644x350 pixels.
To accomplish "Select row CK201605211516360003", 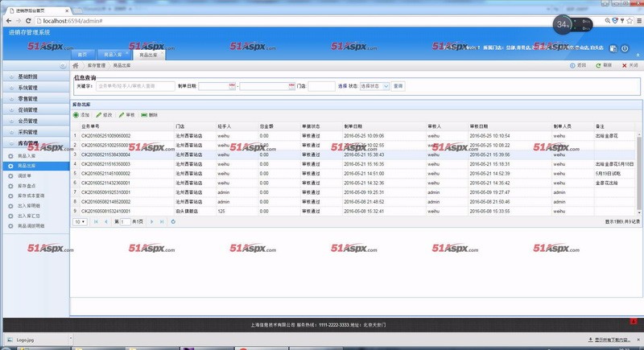I will (353, 164).
